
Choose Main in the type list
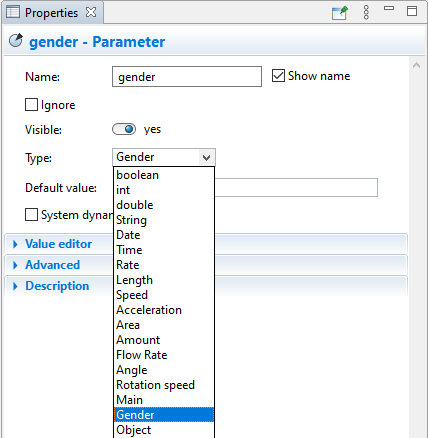click(164, 400)
